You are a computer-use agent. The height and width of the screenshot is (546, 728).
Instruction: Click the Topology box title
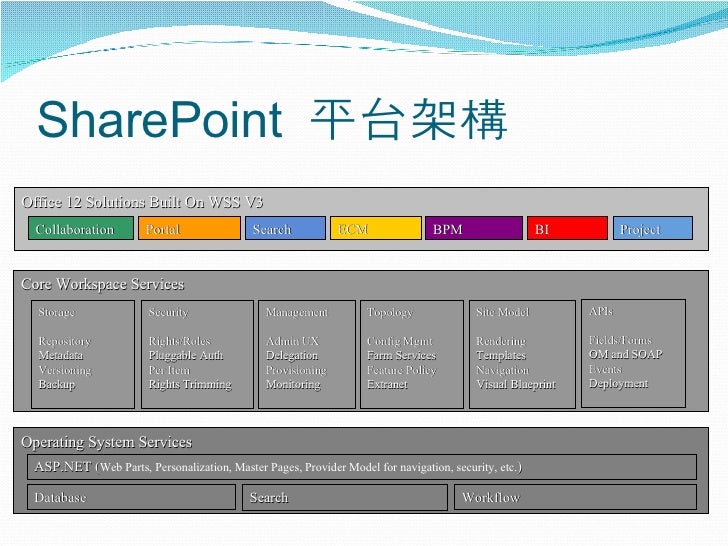390,312
